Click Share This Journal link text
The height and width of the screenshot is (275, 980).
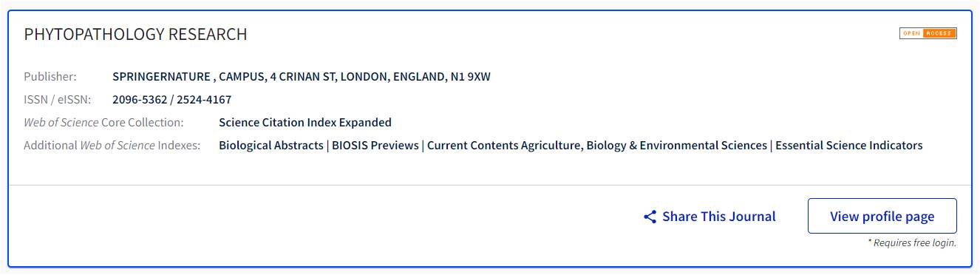click(x=719, y=217)
